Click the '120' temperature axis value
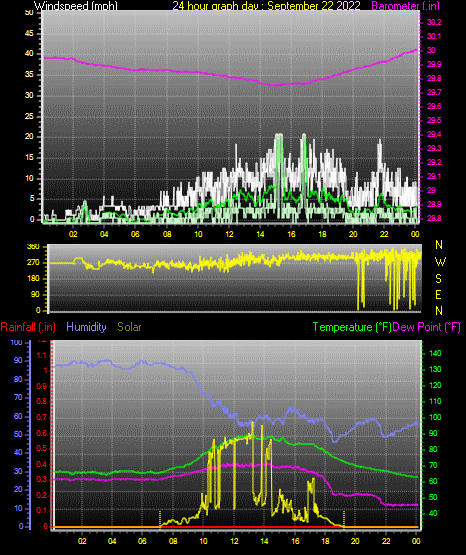Viewport: 466px width, 555px height. coord(435,385)
